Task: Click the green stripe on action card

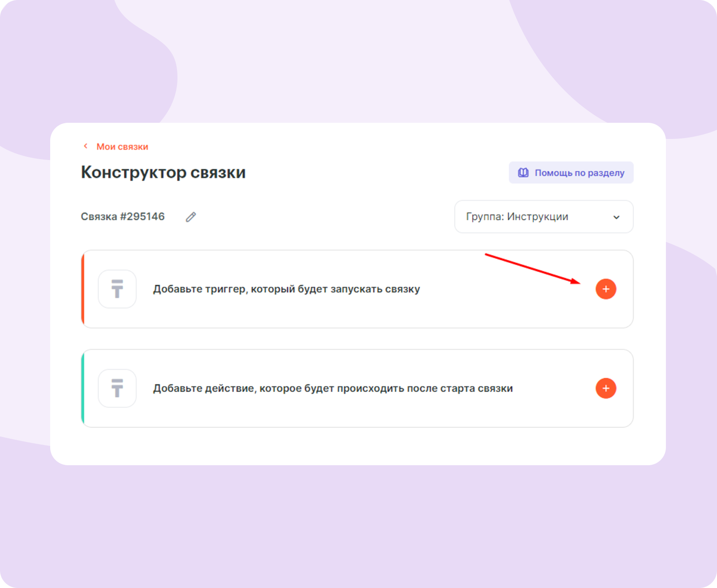Action: pos(83,388)
